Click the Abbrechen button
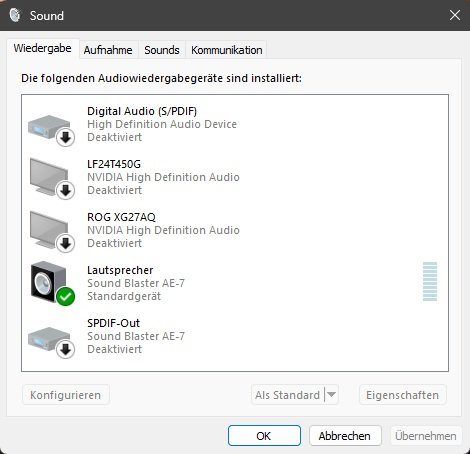The height and width of the screenshot is (454, 470). coord(345,436)
